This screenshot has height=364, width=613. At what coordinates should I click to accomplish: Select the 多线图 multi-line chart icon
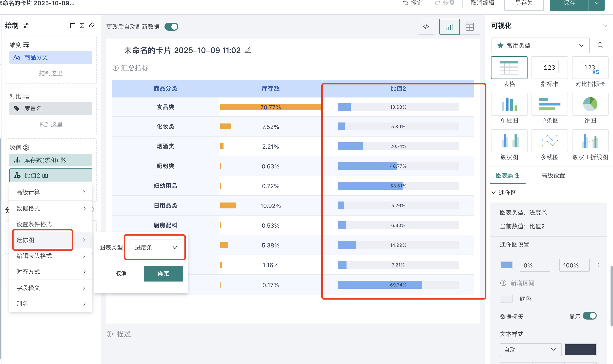(549, 141)
